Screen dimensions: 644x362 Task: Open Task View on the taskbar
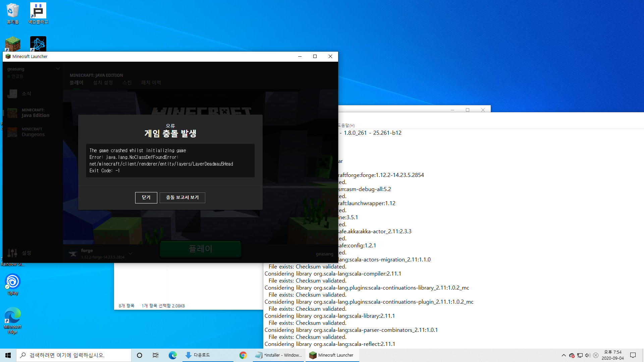(156, 355)
